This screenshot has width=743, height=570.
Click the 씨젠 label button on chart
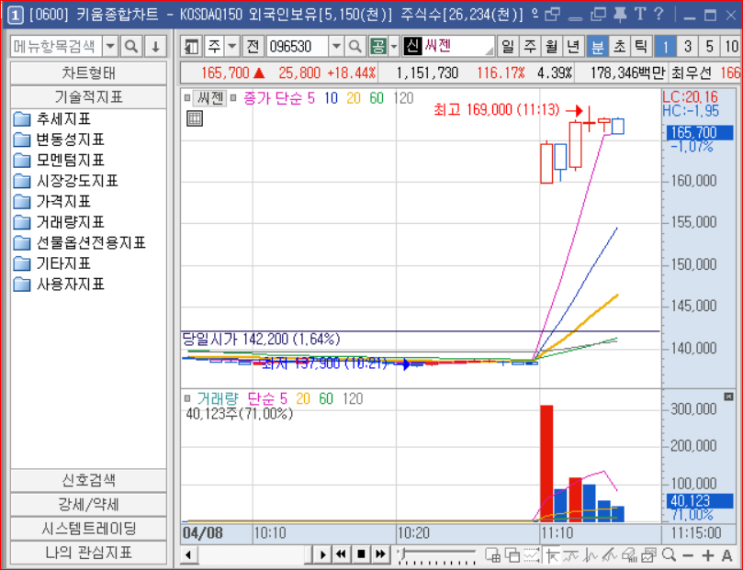click(210, 98)
